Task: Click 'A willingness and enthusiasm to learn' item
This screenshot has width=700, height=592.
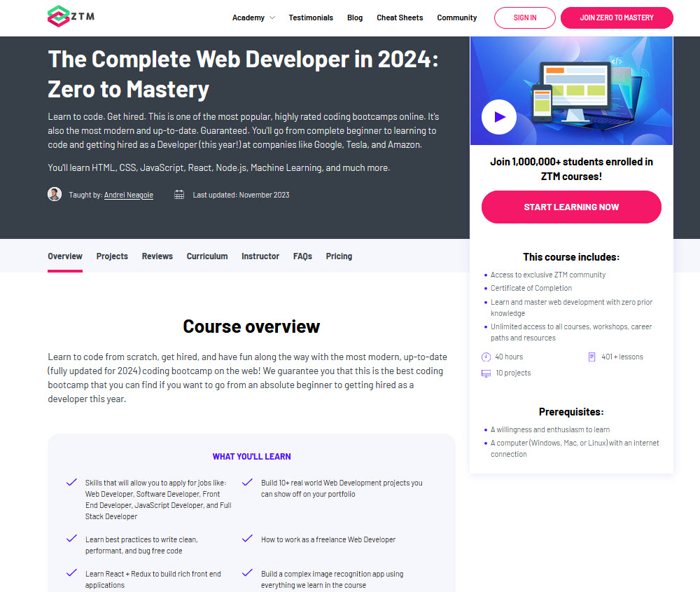Action: [x=550, y=429]
